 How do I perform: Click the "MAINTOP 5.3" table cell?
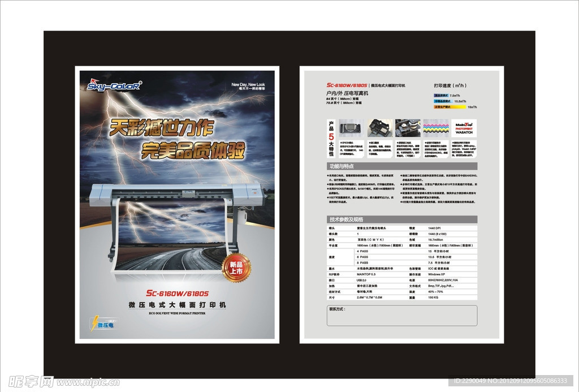(366, 274)
